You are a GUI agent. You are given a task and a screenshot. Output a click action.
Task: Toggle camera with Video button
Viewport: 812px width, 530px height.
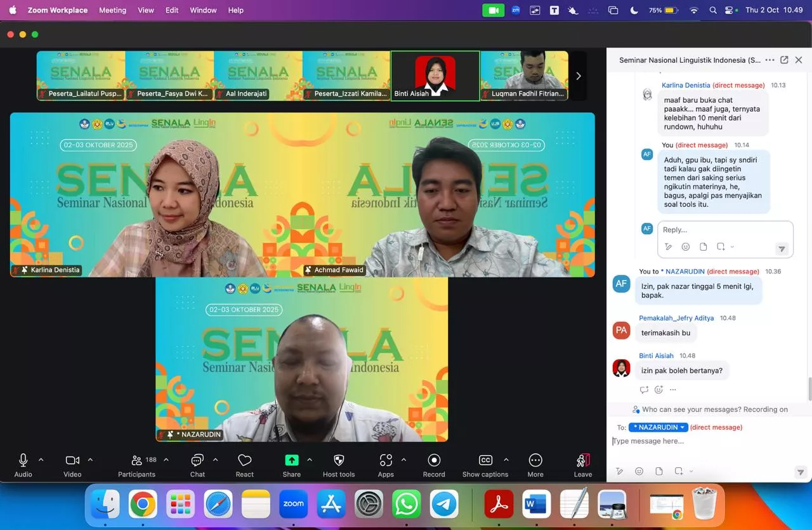point(72,465)
